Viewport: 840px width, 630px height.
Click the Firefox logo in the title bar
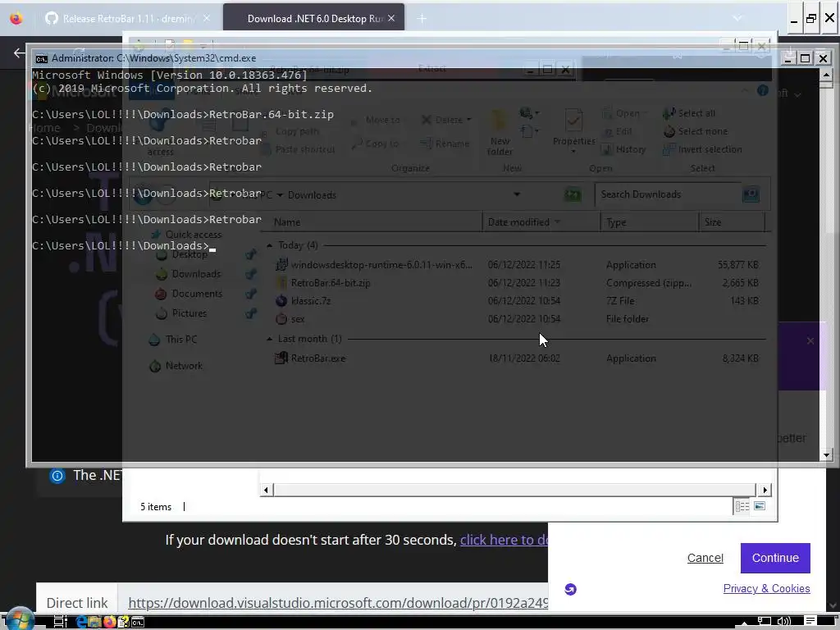(x=16, y=18)
